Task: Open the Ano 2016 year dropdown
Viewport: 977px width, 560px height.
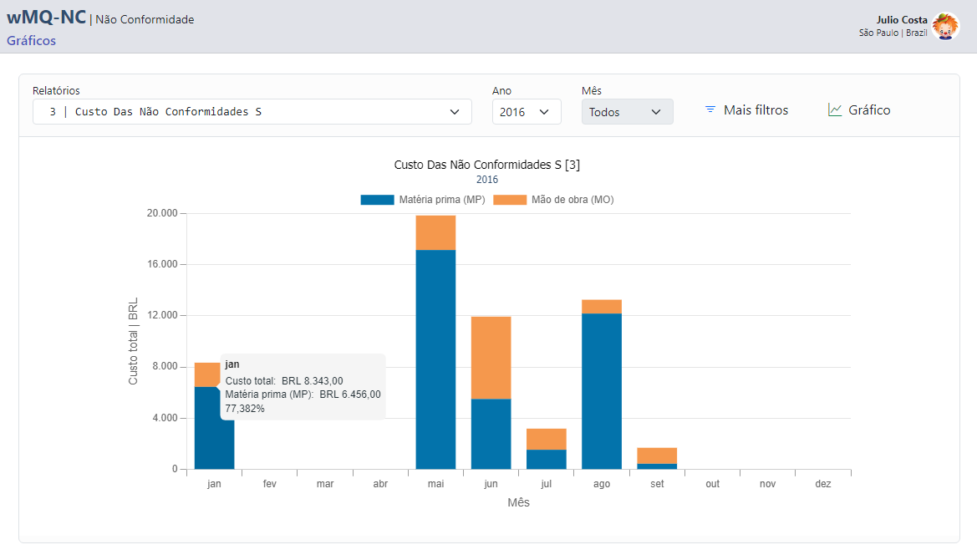Action: [x=527, y=111]
